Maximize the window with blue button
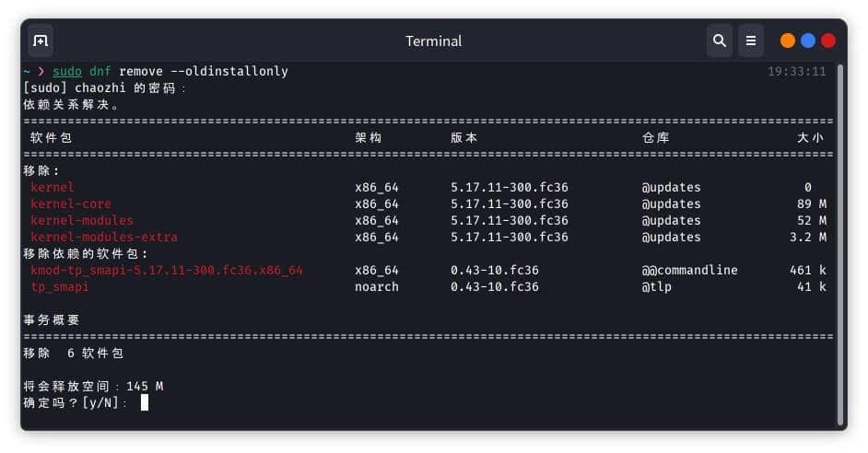The image size is (868, 453). 808,41
